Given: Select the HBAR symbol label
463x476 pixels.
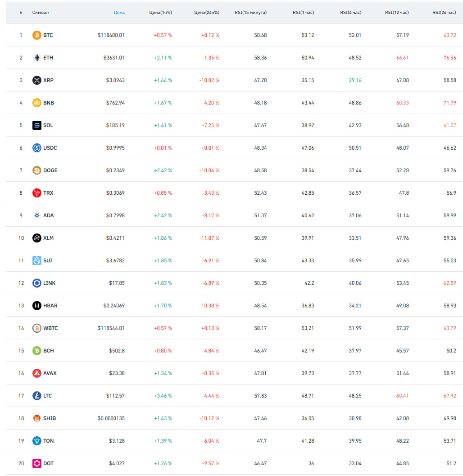Looking at the screenshot, I should click(50, 306).
